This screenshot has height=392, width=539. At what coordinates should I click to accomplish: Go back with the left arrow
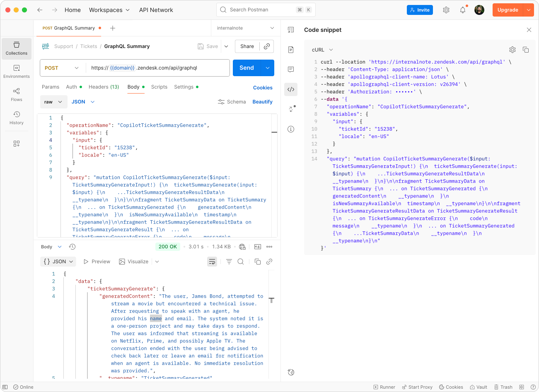tap(40, 10)
